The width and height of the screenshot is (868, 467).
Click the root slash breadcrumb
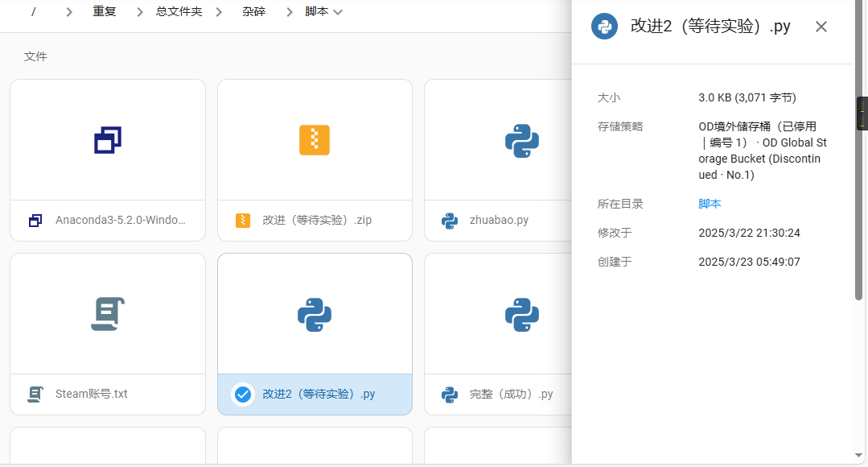(33, 12)
